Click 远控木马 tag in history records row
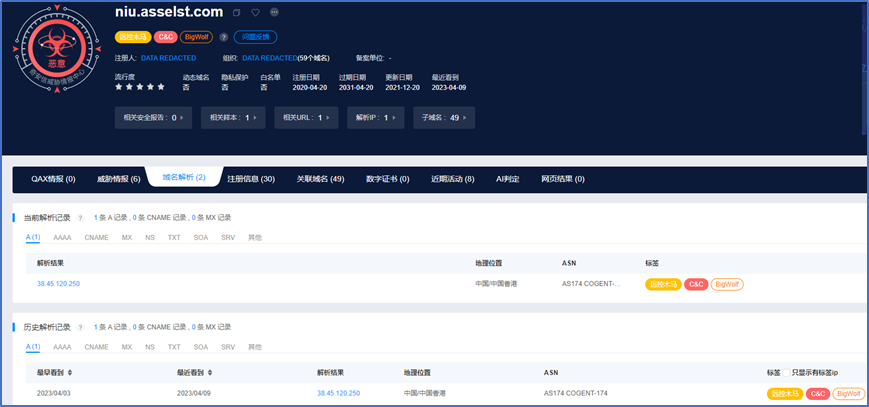Viewport: 869px width, 407px height. pos(785,394)
